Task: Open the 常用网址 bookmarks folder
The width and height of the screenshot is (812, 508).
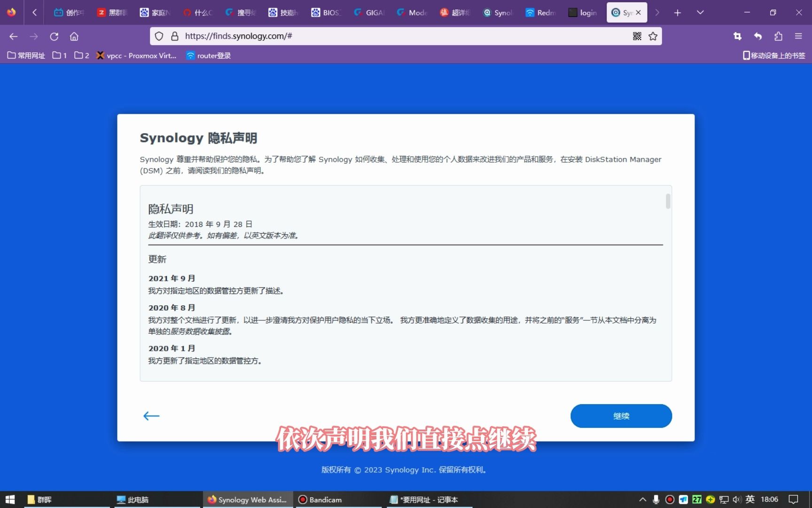Action: (26, 56)
